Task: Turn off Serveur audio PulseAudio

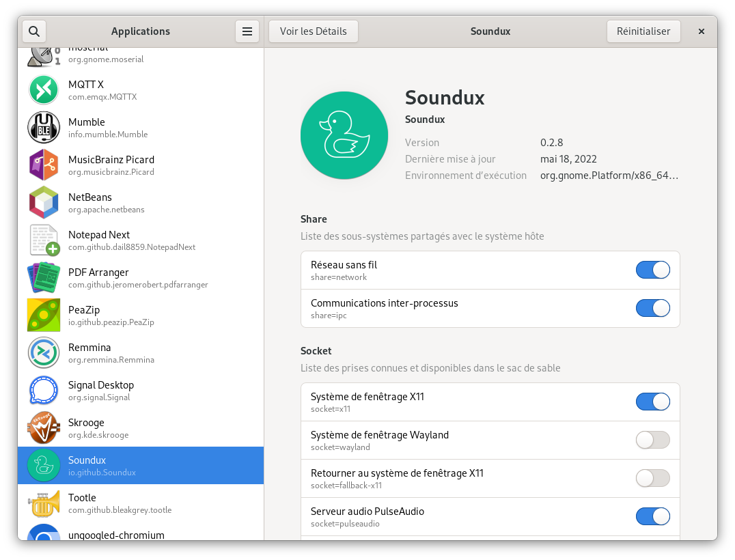Action: [x=652, y=516]
